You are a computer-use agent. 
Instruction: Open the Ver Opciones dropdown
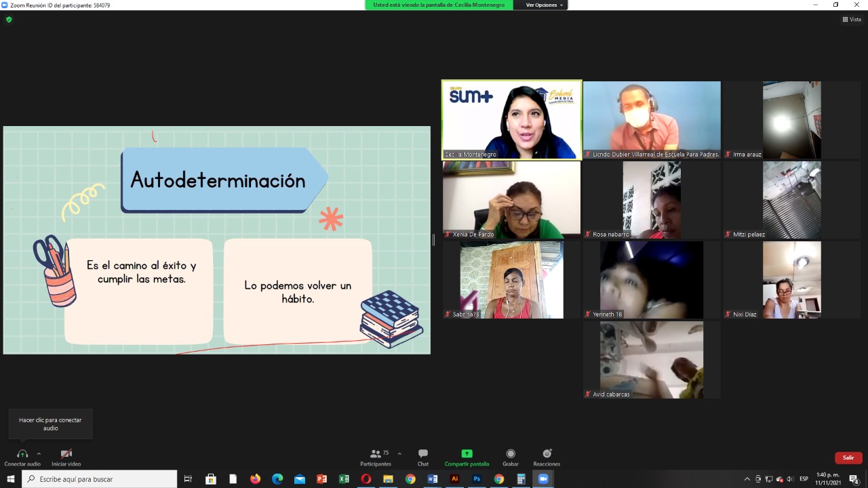[545, 5]
